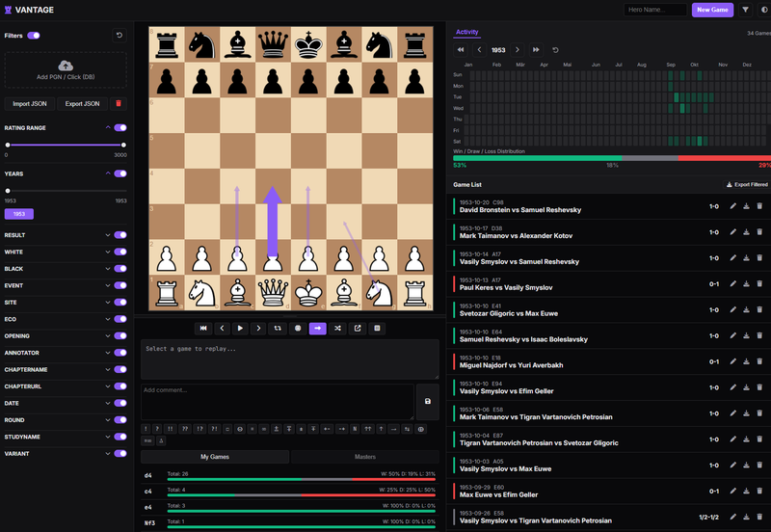771x532 pixels.
Task: Switch to the Masters tab
Action: point(364,457)
